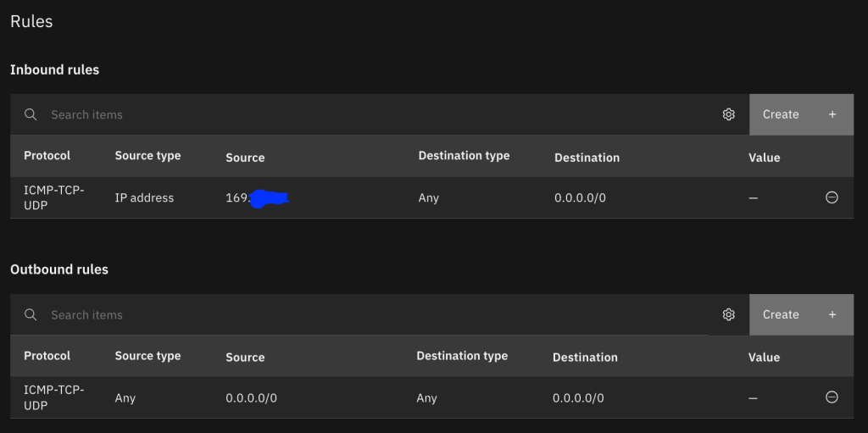Open outbound rules table settings gear

728,314
